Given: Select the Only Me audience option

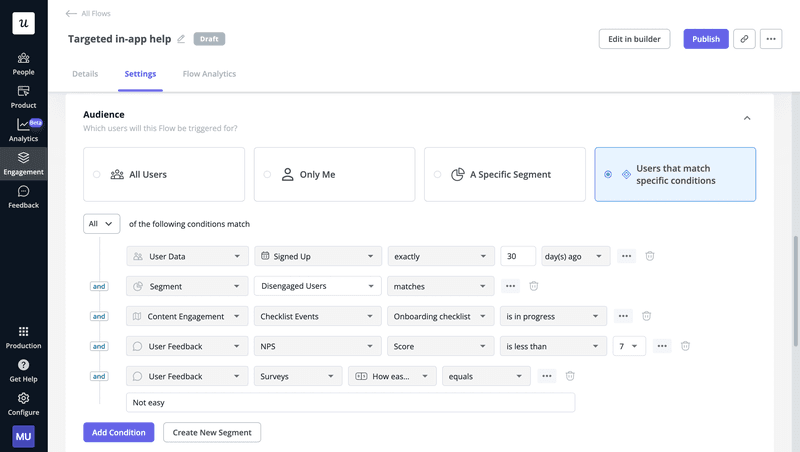Looking at the screenshot, I should [334, 174].
